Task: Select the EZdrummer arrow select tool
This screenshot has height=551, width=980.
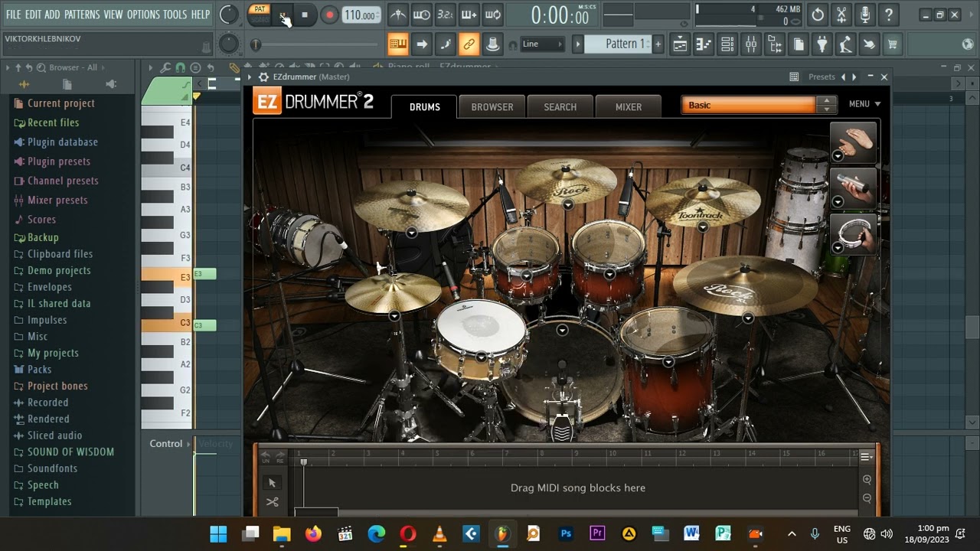Action: pyautogui.click(x=272, y=483)
